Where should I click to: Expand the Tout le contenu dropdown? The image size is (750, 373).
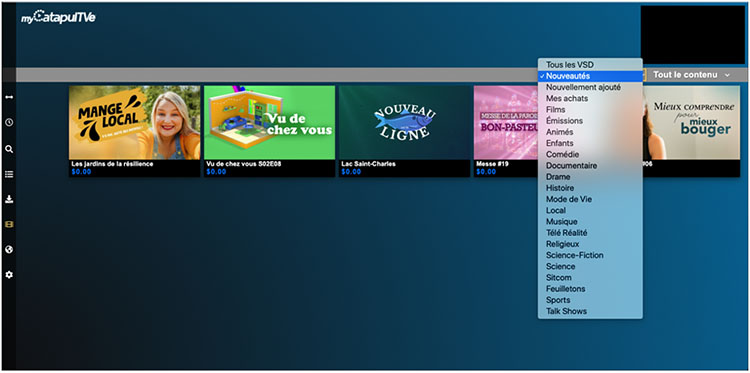point(692,75)
